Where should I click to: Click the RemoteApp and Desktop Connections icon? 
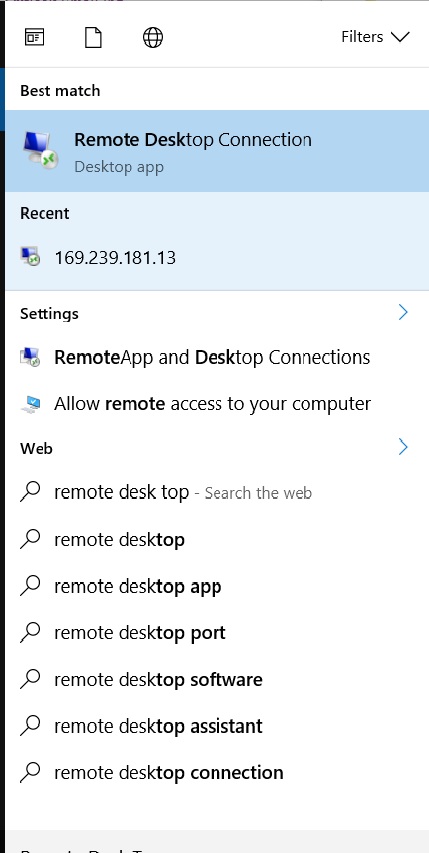[30, 357]
